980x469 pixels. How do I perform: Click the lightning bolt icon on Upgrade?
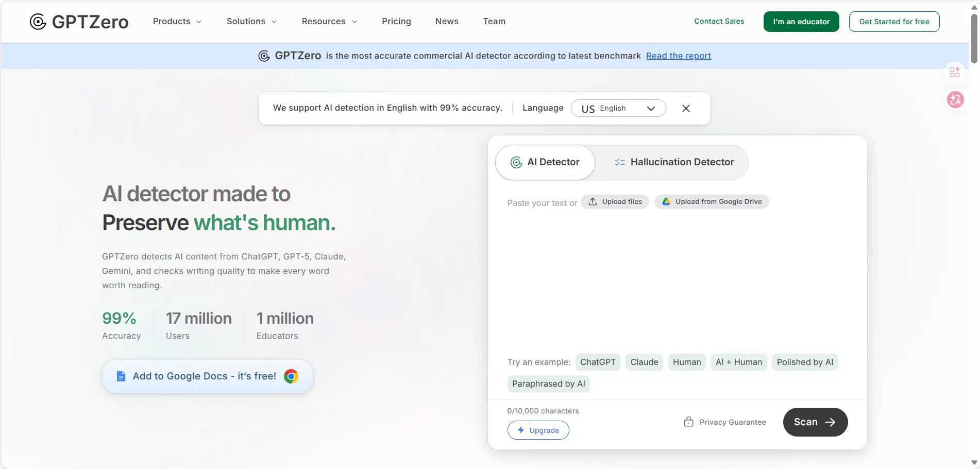point(521,430)
